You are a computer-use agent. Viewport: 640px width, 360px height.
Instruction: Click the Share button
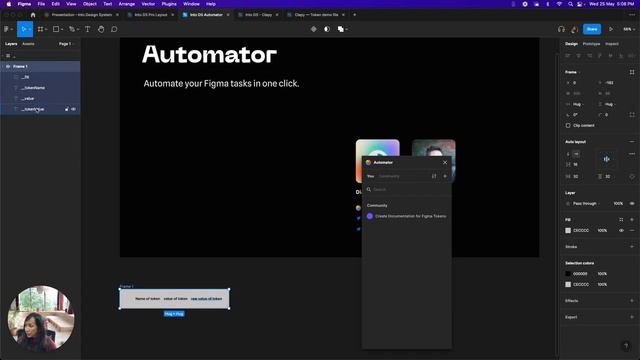592,29
